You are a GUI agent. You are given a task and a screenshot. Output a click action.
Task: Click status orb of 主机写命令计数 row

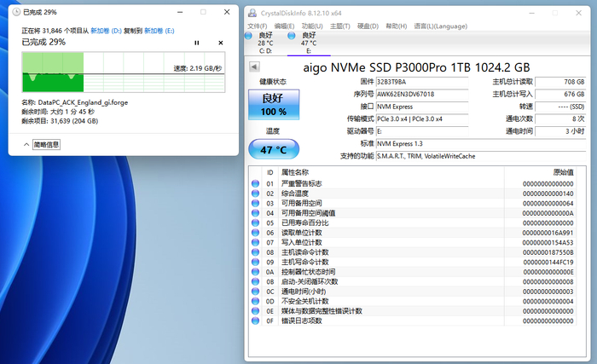click(255, 262)
